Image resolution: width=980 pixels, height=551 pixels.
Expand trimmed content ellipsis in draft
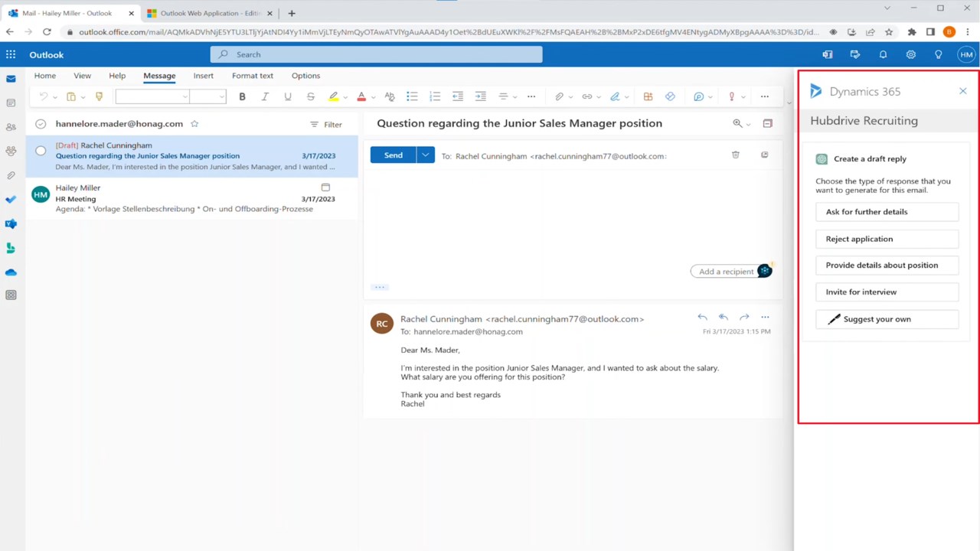(380, 287)
